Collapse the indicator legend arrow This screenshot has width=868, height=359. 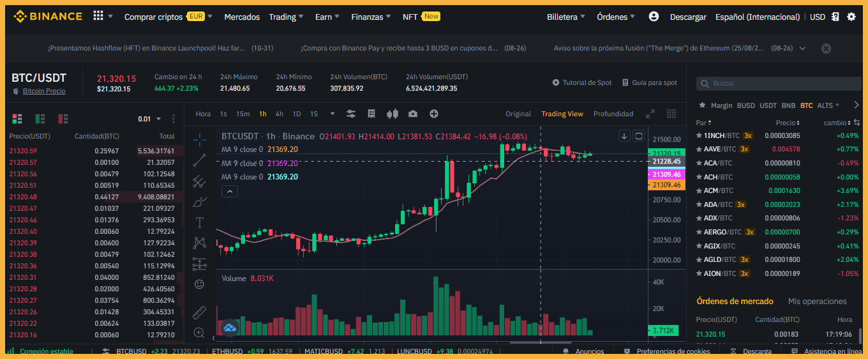click(230, 191)
